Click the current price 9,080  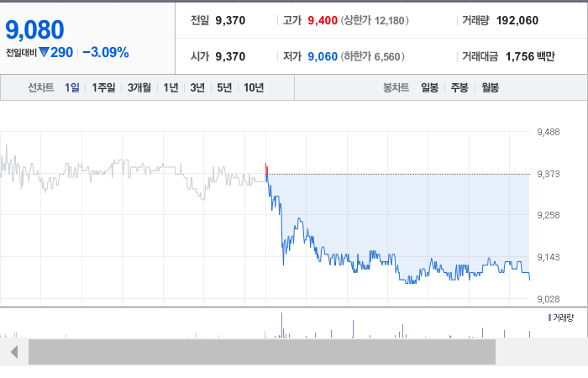click(x=35, y=30)
